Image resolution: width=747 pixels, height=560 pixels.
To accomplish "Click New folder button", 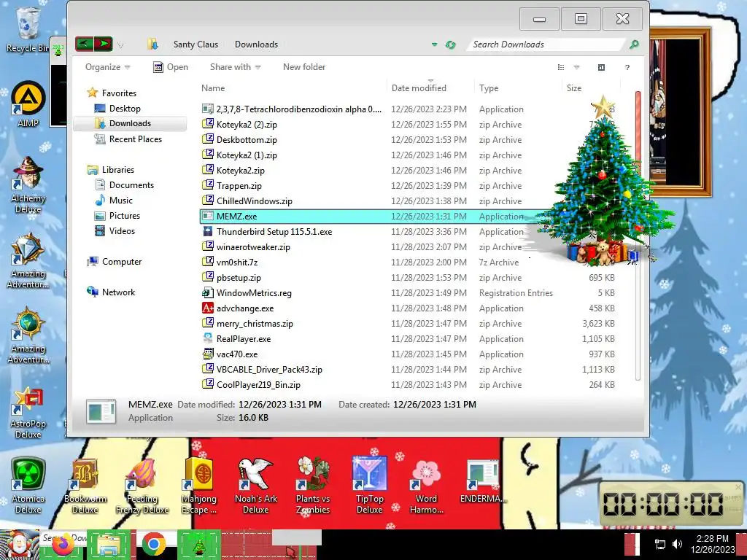I will (x=304, y=67).
